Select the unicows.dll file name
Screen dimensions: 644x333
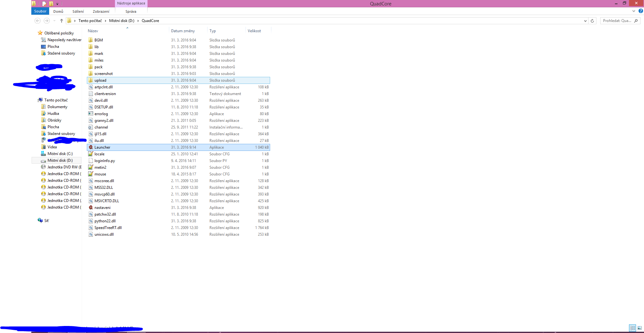[x=104, y=234]
